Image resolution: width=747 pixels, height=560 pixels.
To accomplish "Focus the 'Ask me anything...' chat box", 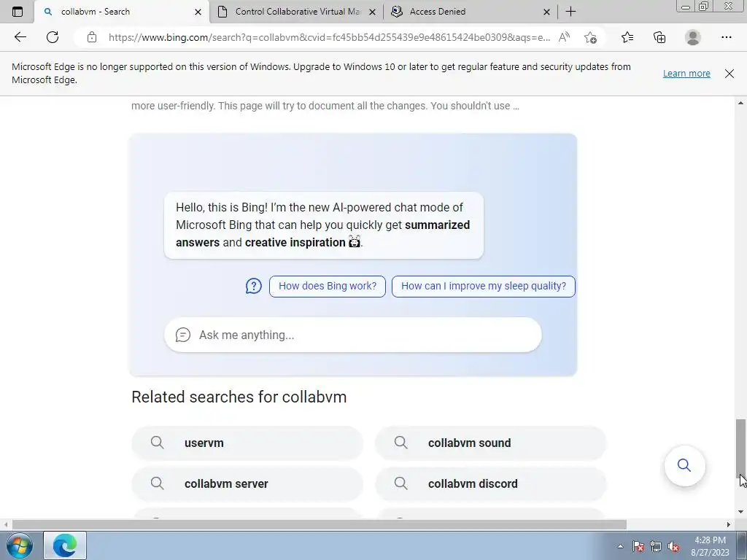I will click(x=353, y=335).
